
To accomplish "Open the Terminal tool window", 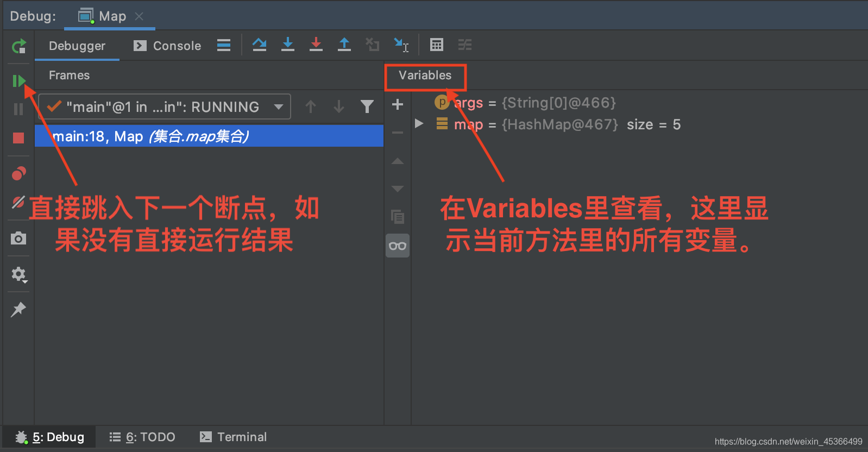I will [x=234, y=437].
